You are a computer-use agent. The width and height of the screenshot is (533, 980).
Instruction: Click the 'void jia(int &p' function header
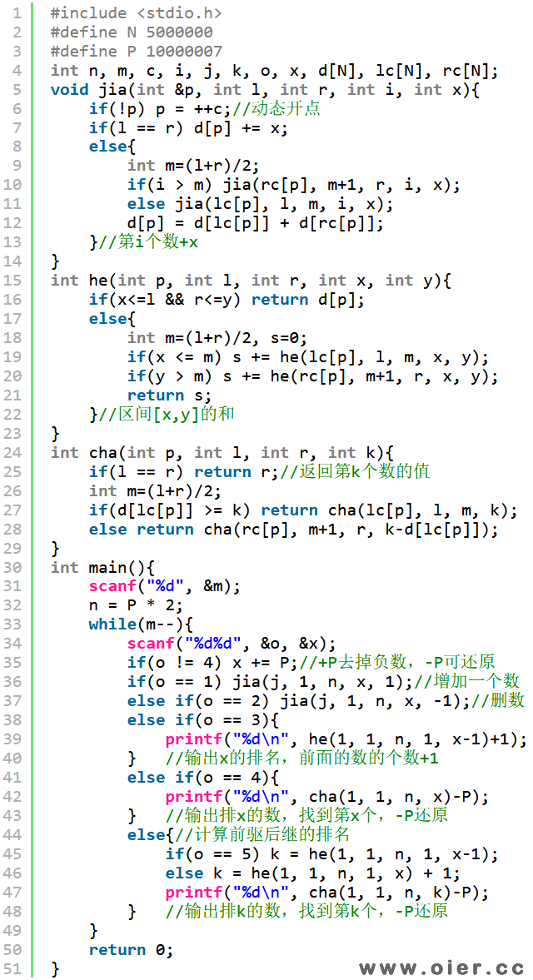coord(265,89)
